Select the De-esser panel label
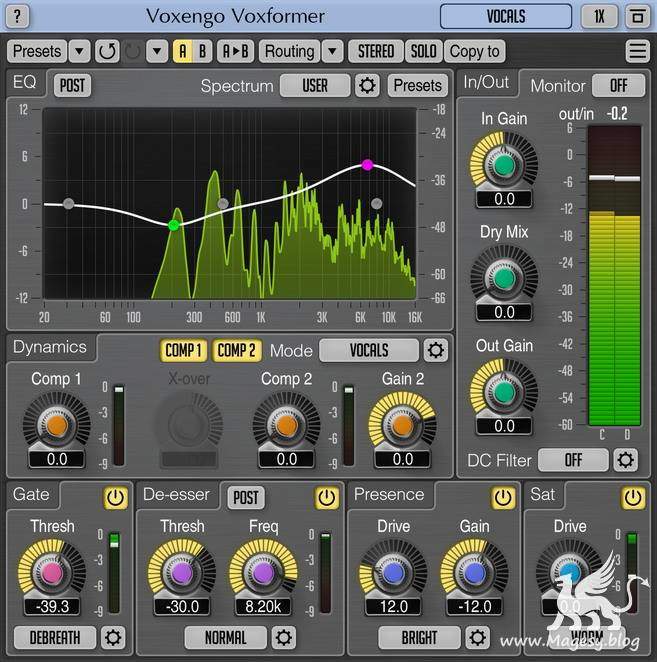 (x=176, y=494)
